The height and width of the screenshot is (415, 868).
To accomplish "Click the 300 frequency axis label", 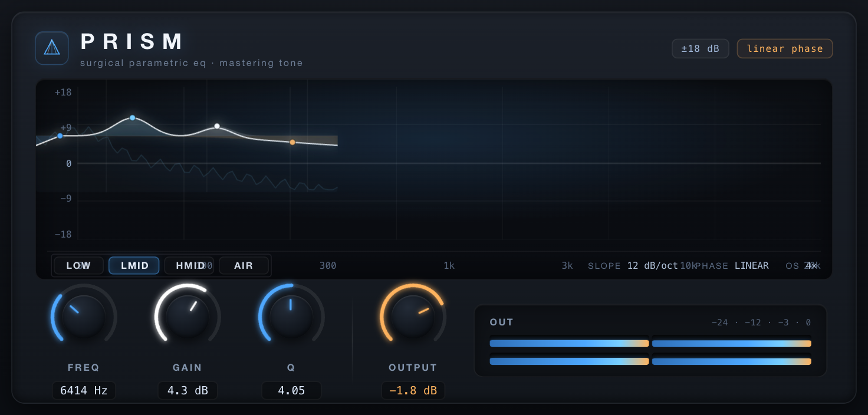I will 328,266.
